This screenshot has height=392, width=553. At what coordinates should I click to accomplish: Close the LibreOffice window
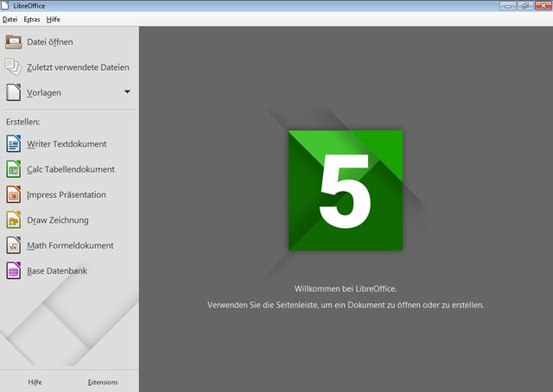[543, 5]
